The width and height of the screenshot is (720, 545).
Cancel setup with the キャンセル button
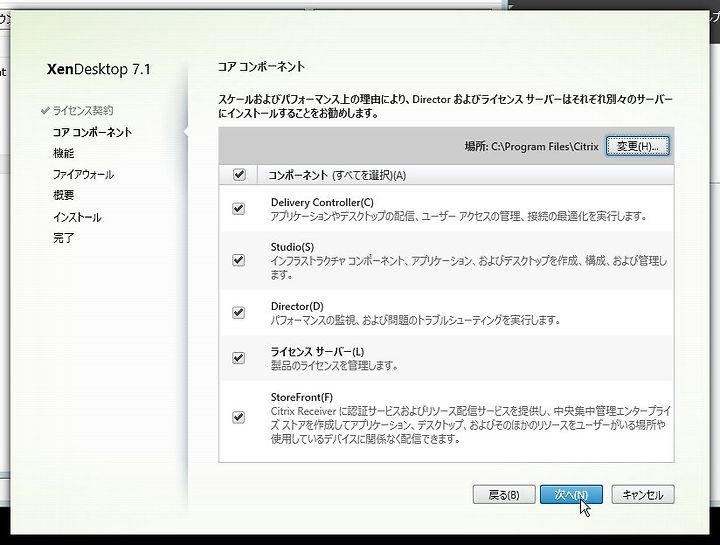pyautogui.click(x=643, y=495)
